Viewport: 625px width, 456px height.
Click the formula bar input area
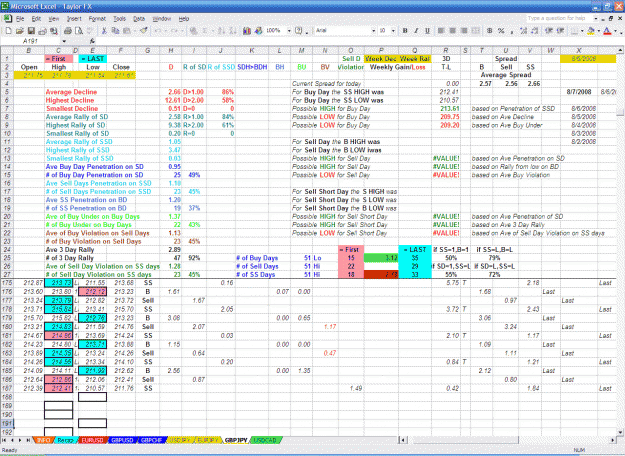click(359, 41)
